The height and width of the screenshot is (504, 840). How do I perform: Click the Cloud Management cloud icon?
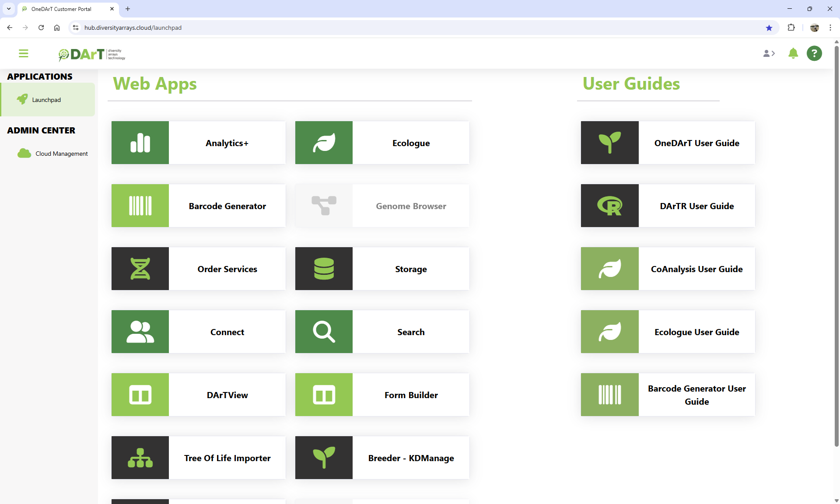(x=24, y=153)
